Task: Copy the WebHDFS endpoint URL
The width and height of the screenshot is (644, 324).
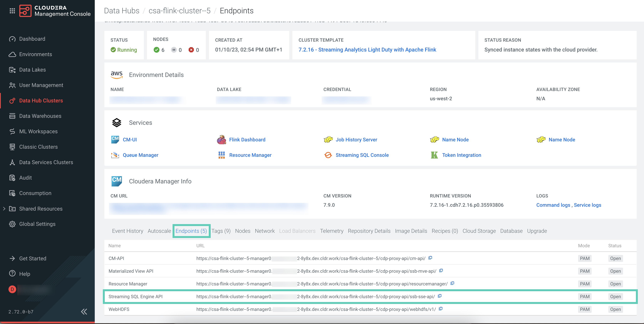Action: pos(440,309)
